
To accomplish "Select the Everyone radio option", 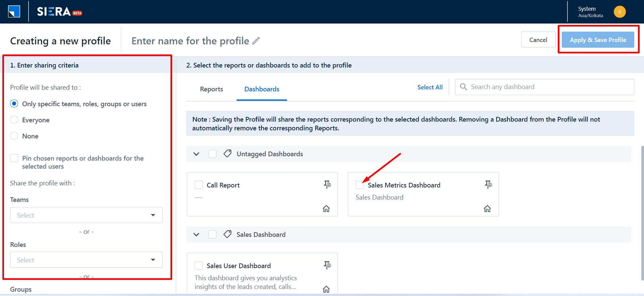I will [14, 120].
